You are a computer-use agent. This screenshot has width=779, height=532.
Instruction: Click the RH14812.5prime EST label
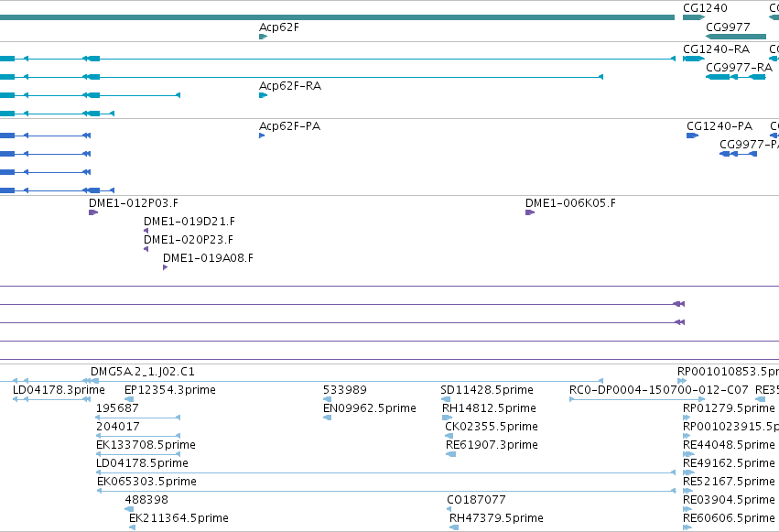pyautogui.click(x=489, y=408)
